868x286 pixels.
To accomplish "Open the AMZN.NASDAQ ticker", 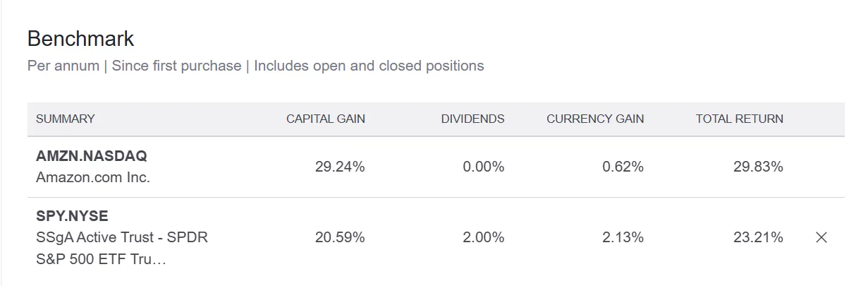I will [x=92, y=156].
